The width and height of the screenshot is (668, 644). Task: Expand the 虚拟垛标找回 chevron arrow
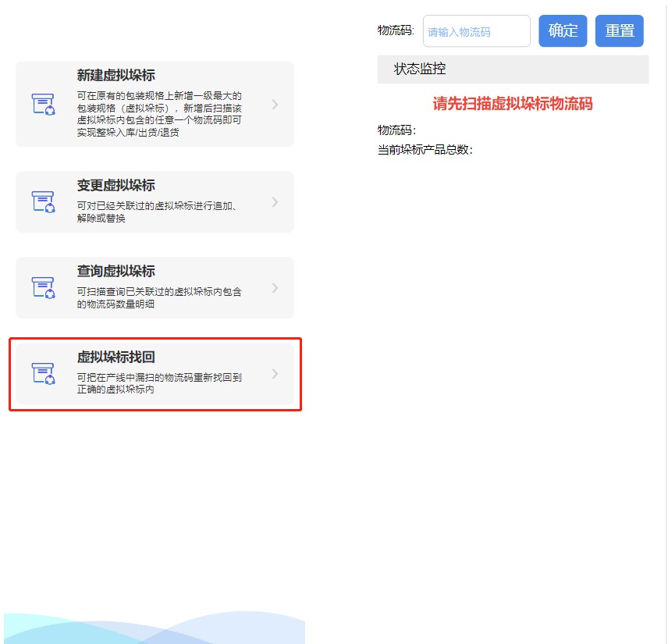click(x=275, y=374)
